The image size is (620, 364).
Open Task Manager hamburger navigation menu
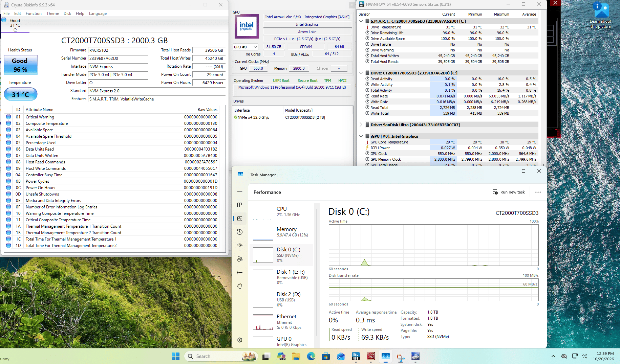click(x=240, y=191)
